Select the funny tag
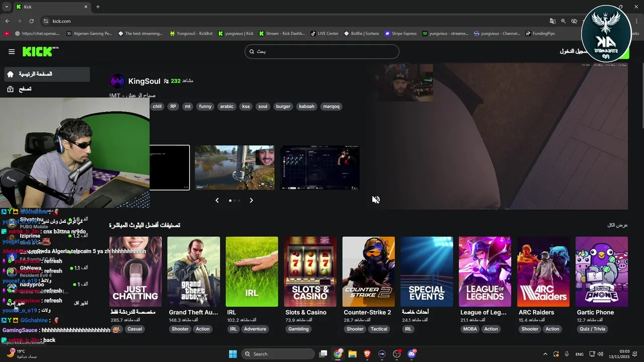The width and height of the screenshot is (644, 362). [x=205, y=107]
